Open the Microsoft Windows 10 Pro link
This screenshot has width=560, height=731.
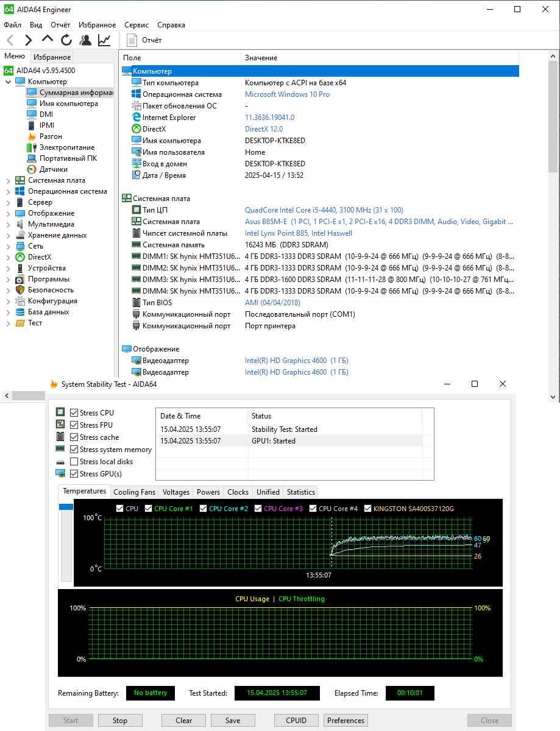pyautogui.click(x=287, y=94)
